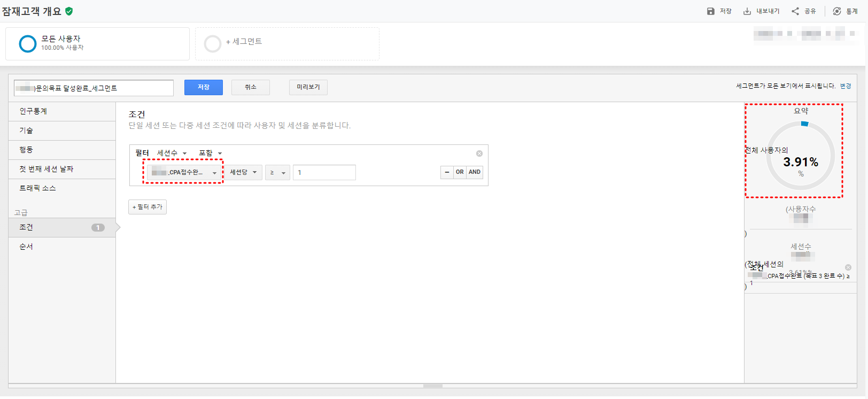This screenshot has height=399, width=868.
Task: Click the 취소 button
Action: (251, 87)
